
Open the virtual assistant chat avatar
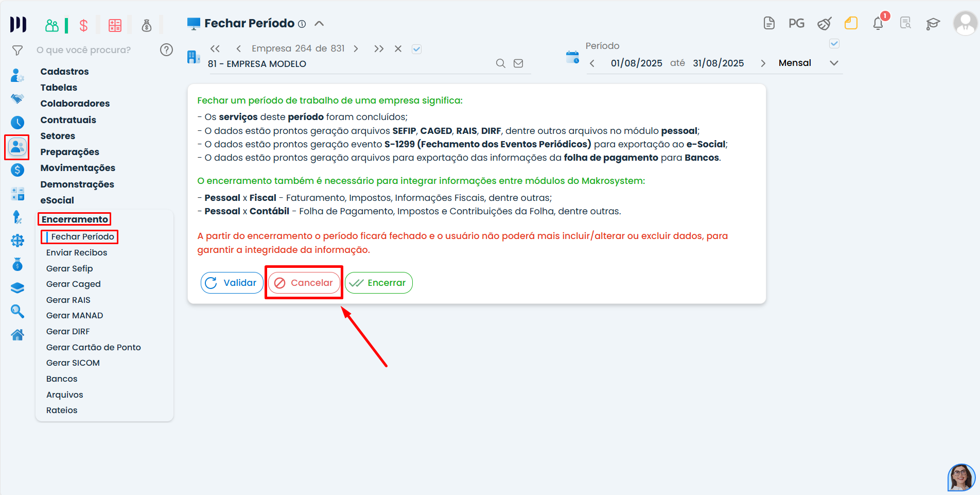[x=961, y=477]
